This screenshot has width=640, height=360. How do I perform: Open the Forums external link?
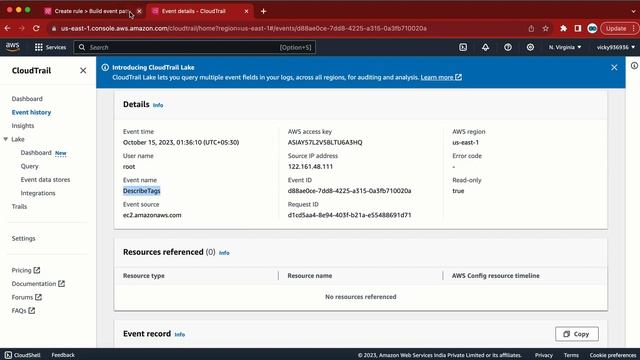tap(27, 297)
